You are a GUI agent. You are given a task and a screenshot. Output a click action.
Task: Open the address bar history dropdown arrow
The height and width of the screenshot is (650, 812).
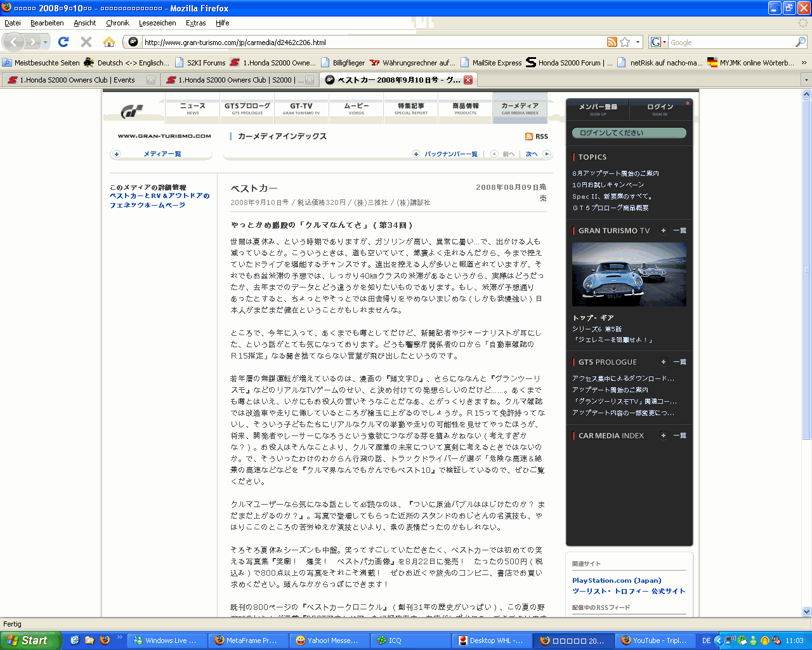638,43
